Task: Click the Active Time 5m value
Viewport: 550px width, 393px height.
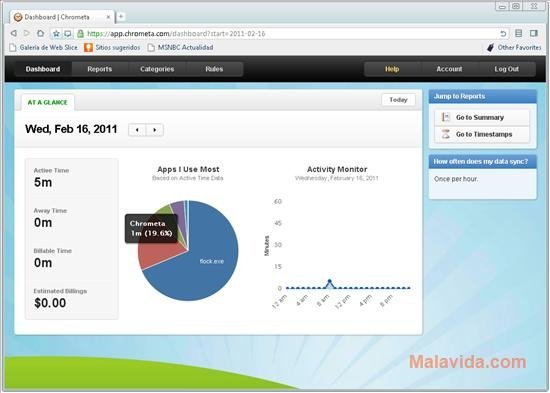Action: 43,182
